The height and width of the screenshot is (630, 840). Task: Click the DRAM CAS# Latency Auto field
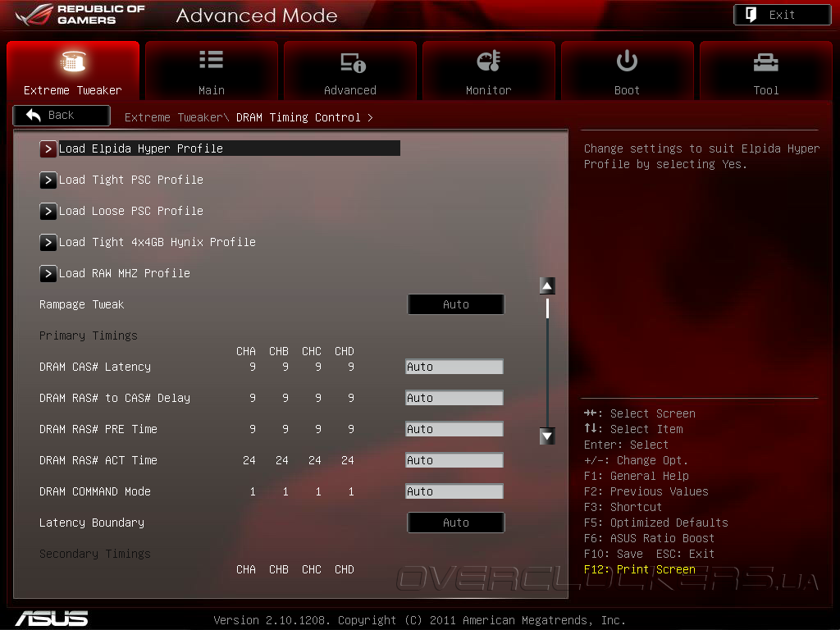tap(454, 367)
